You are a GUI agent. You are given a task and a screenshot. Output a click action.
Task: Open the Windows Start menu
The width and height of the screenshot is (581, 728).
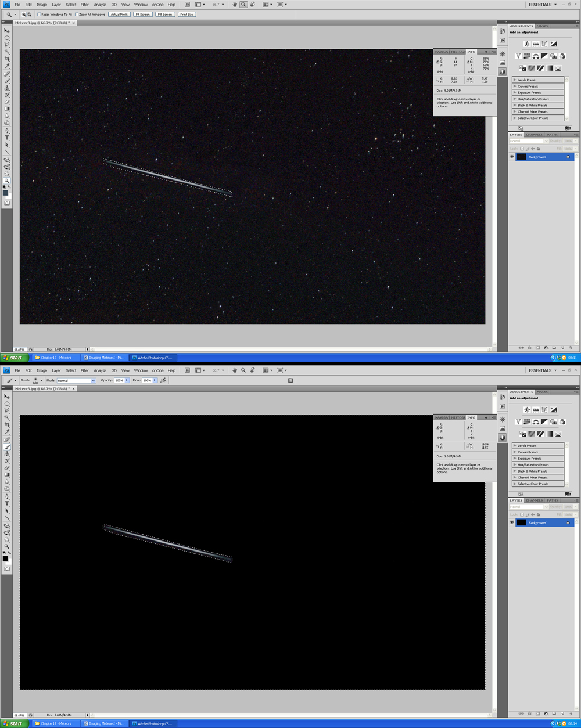[x=13, y=723]
